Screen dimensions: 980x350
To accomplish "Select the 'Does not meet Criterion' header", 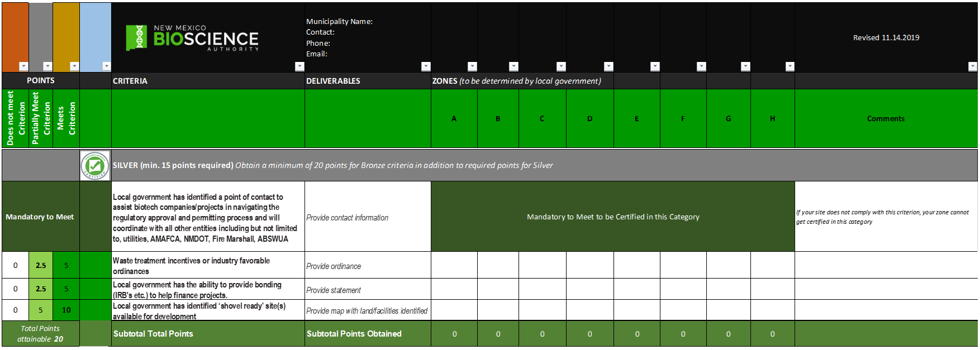I will [x=16, y=118].
